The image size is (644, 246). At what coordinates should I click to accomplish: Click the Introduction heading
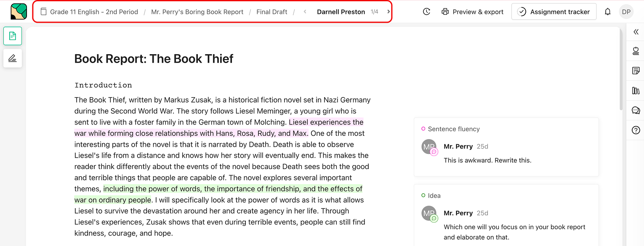tap(103, 85)
